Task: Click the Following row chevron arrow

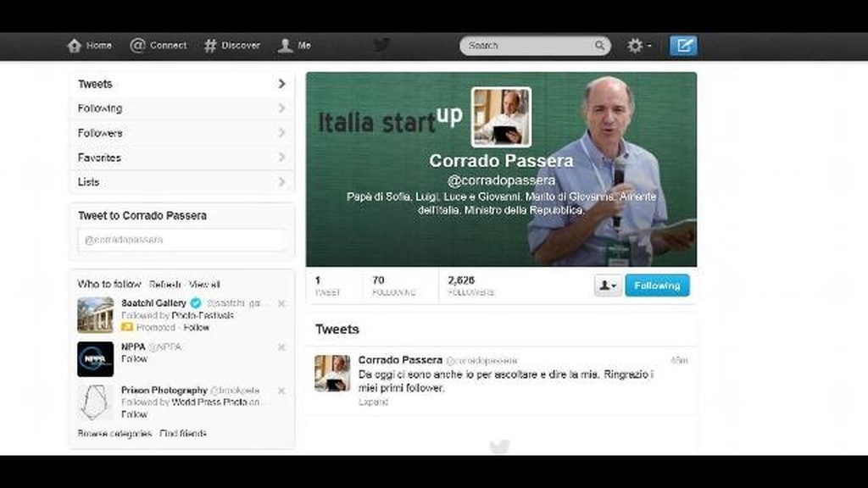Action: [281, 108]
